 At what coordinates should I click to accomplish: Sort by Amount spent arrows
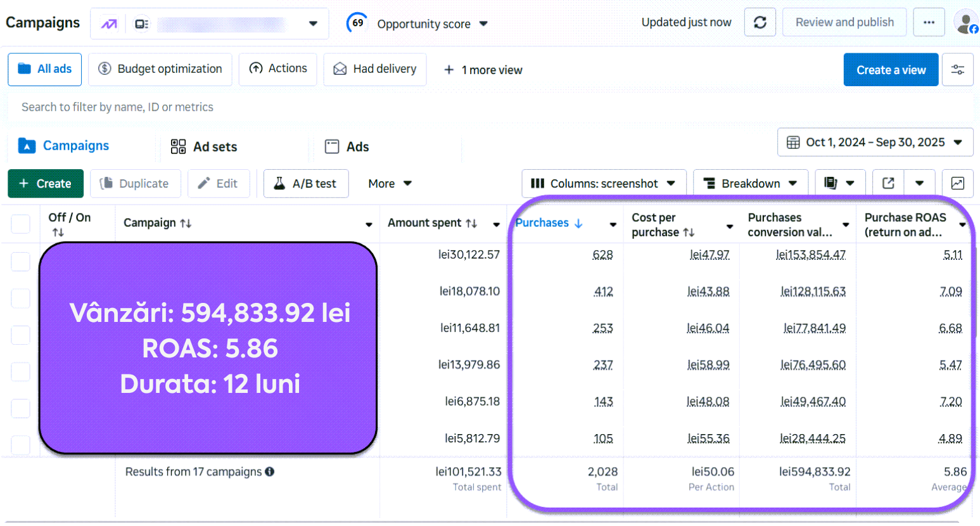pyautogui.click(x=471, y=223)
